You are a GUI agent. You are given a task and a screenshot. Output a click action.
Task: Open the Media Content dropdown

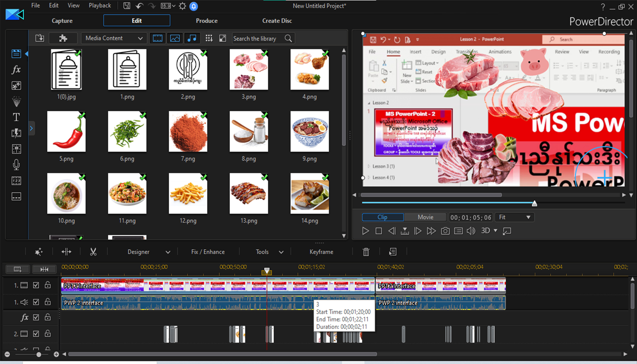click(114, 38)
